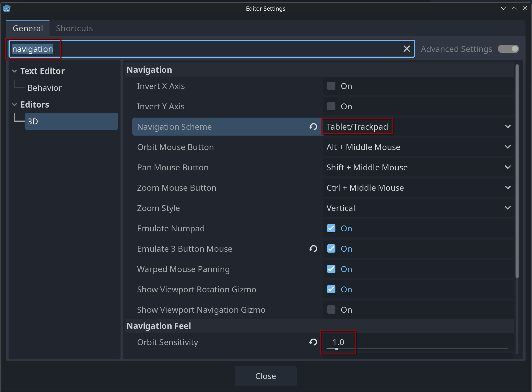532x392 pixels.
Task: Click the Advanced Settings label text
Action: [456, 49]
